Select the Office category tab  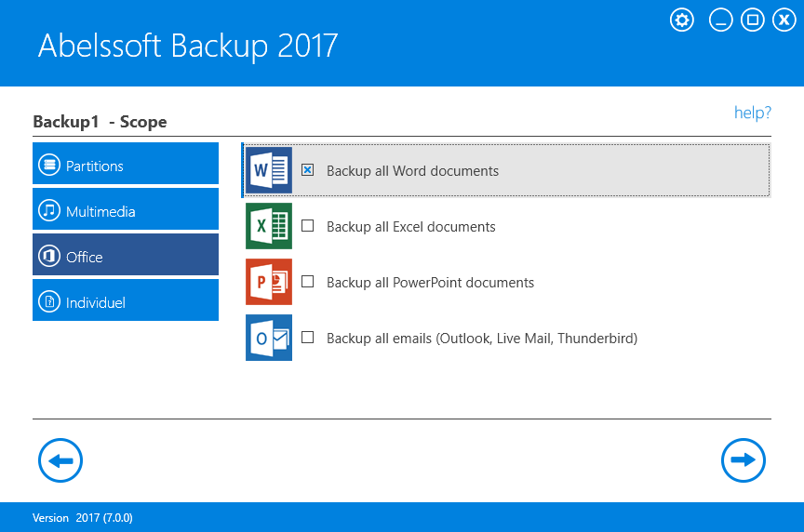click(x=126, y=257)
